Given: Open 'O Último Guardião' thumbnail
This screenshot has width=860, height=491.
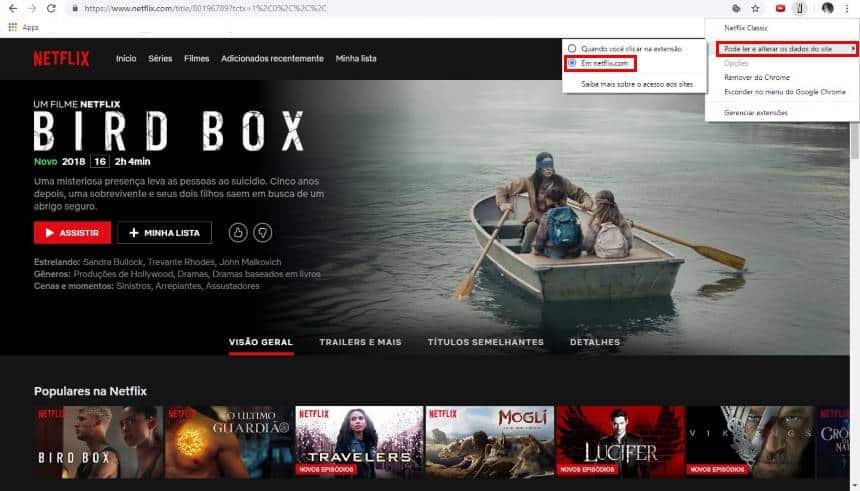Looking at the screenshot, I should pyautogui.click(x=229, y=442).
